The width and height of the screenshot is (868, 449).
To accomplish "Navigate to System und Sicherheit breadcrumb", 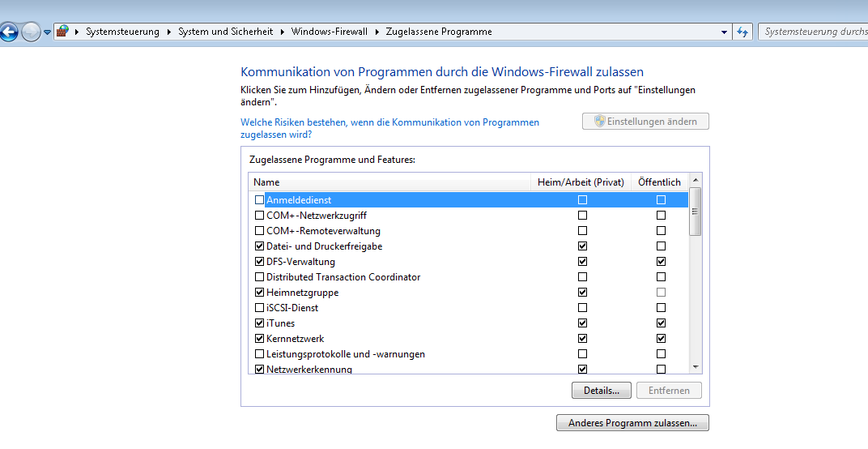I will (225, 32).
